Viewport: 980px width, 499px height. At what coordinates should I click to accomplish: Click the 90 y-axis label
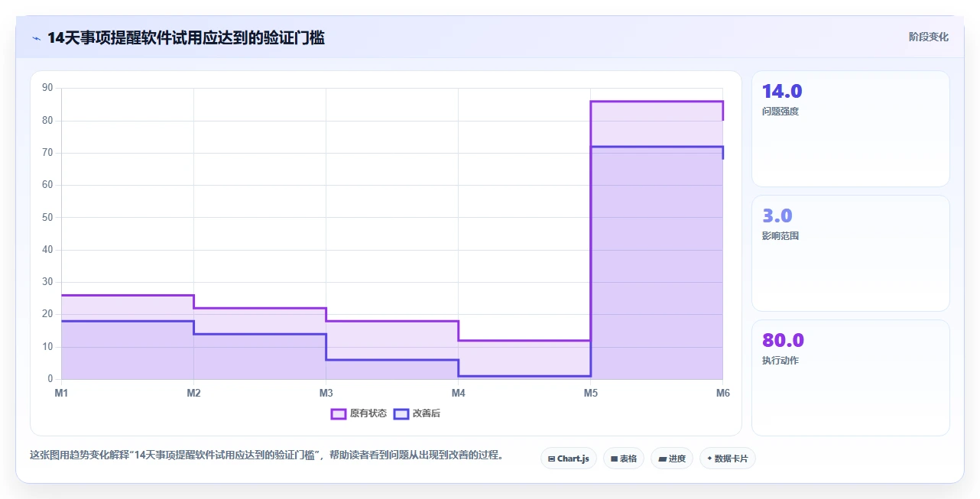click(47, 88)
